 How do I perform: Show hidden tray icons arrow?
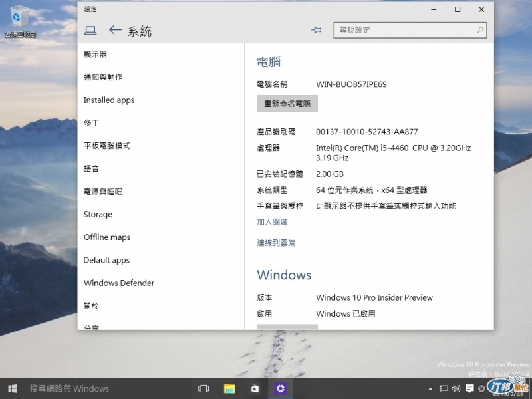[430, 389]
